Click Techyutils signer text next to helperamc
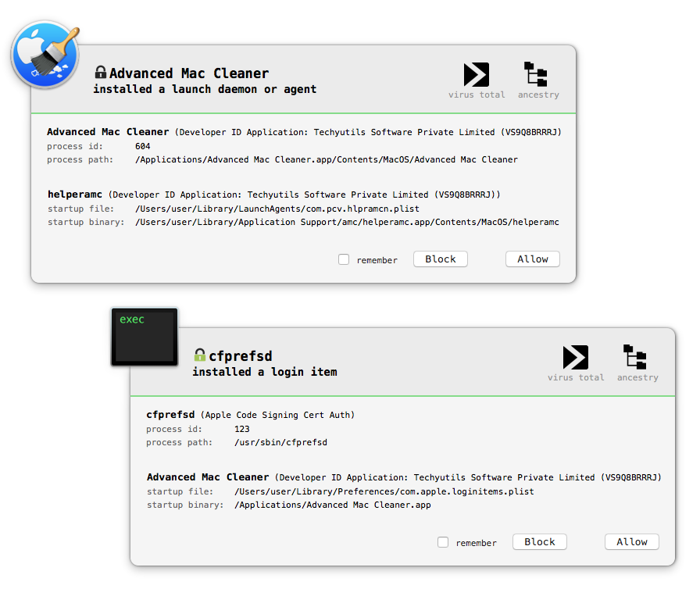 (305, 195)
